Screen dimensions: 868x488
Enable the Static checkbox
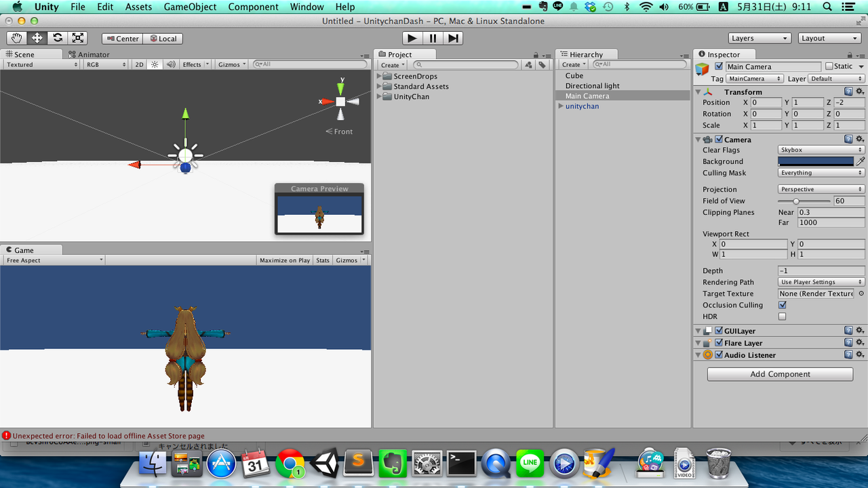click(829, 66)
